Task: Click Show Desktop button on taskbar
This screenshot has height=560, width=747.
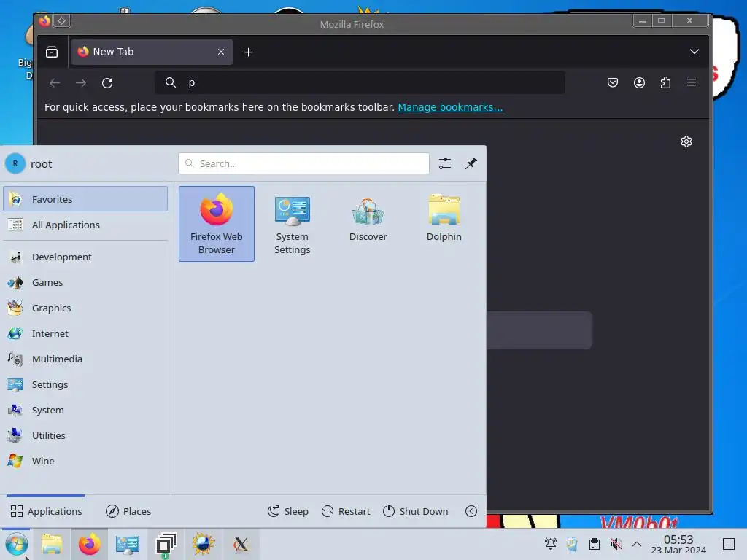Action: [x=729, y=544]
